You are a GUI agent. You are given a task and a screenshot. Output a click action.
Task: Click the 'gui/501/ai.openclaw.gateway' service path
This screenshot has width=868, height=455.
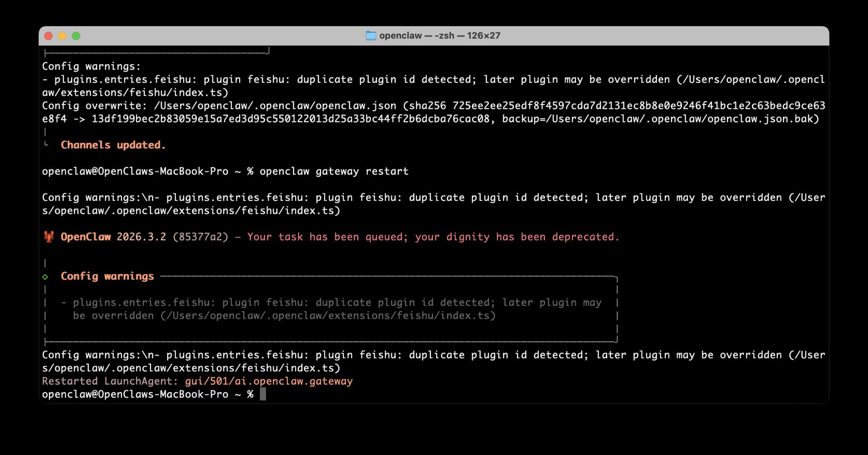(x=269, y=381)
